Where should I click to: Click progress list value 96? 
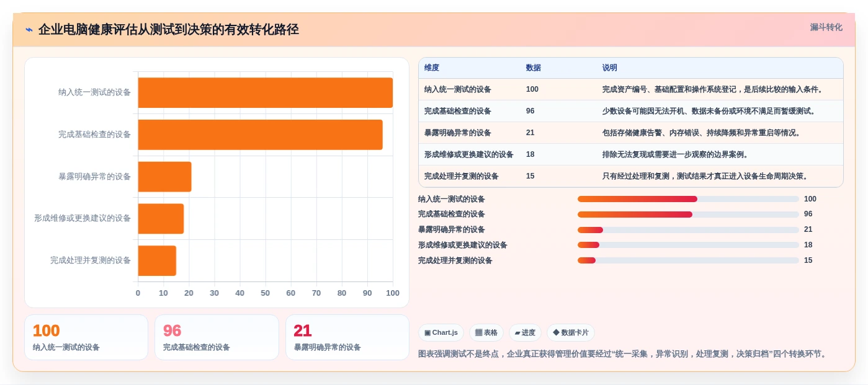click(808, 215)
